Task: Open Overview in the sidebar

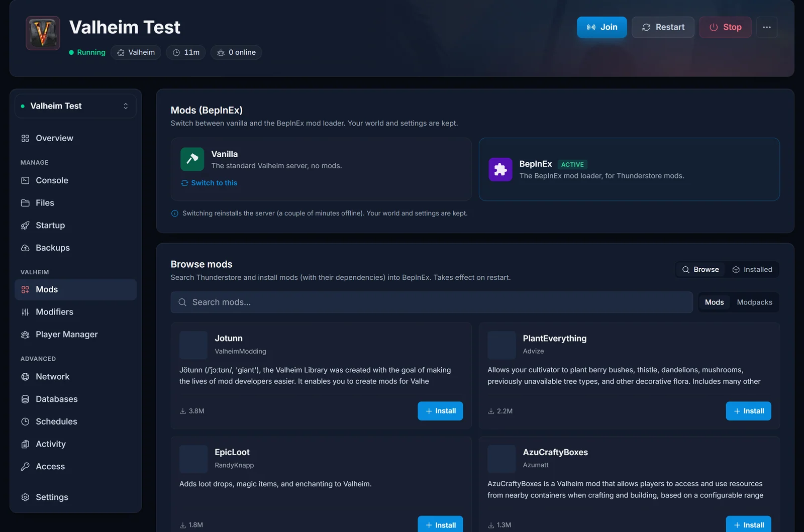Action: 75,138
